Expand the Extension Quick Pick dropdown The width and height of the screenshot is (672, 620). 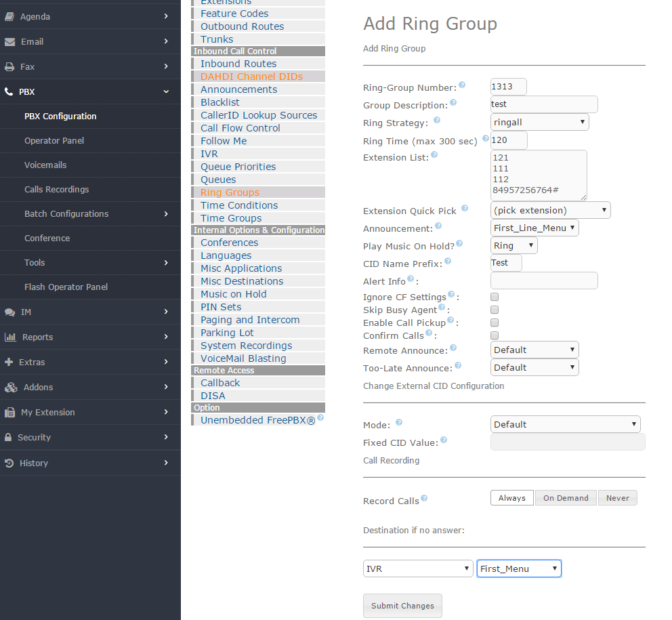[550, 210]
